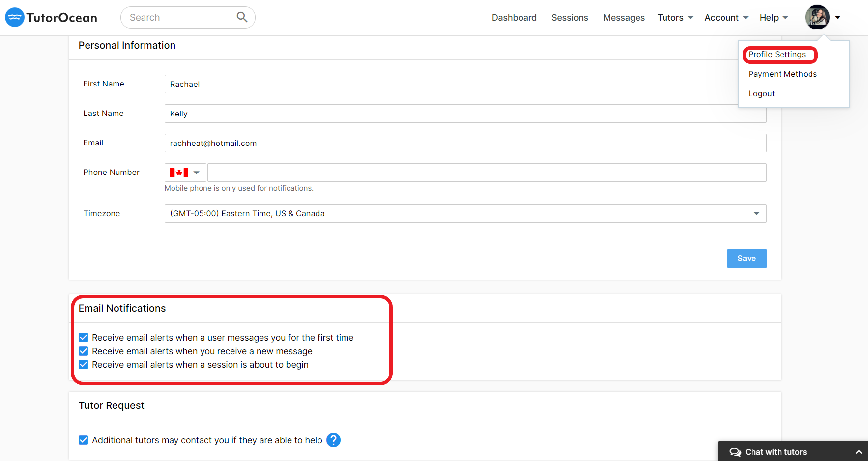Expand the chat panel chevron
This screenshot has height=461, width=868.
pyautogui.click(x=859, y=452)
